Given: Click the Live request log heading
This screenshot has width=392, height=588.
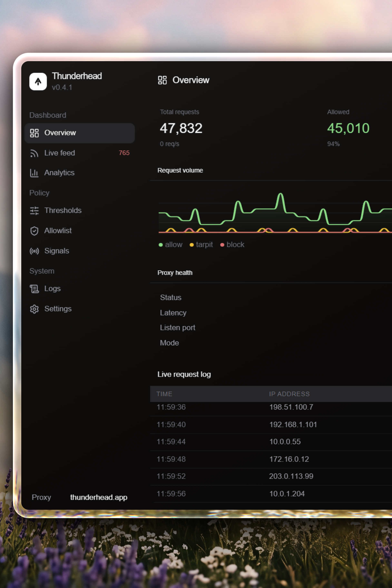Looking at the screenshot, I should (184, 374).
